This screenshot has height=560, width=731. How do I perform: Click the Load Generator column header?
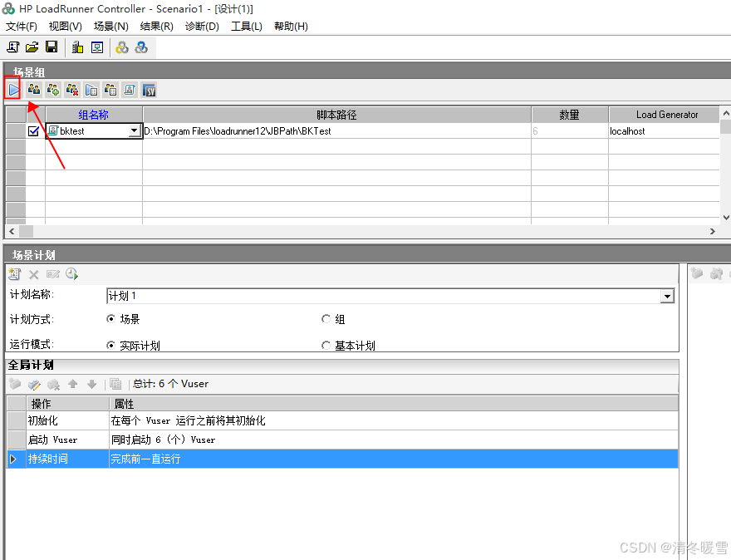point(664,115)
